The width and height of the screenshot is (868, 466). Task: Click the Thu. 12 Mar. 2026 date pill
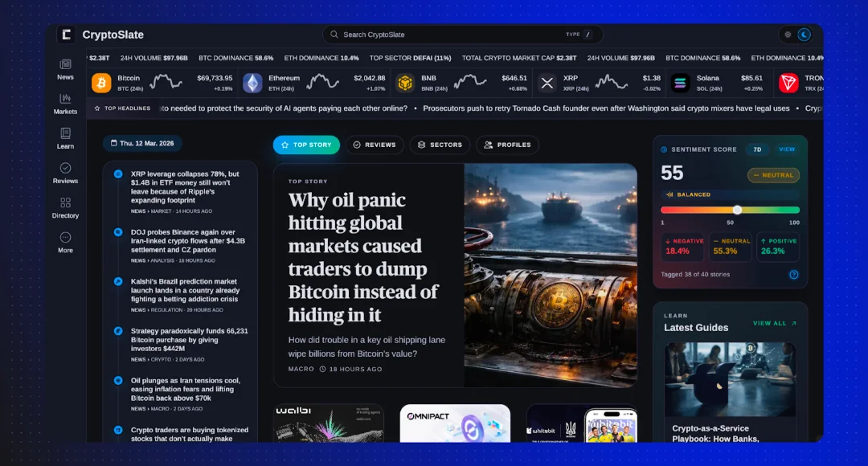[x=142, y=143]
